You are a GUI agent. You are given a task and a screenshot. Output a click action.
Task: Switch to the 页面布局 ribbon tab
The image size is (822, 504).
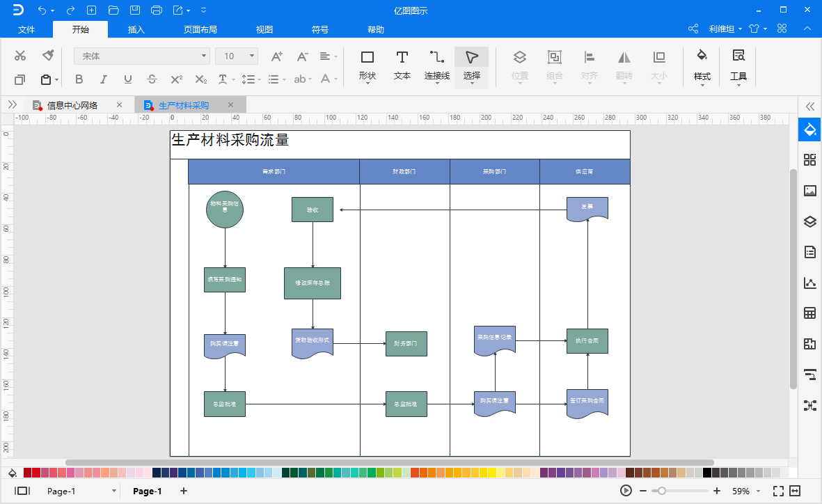[x=200, y=29]
